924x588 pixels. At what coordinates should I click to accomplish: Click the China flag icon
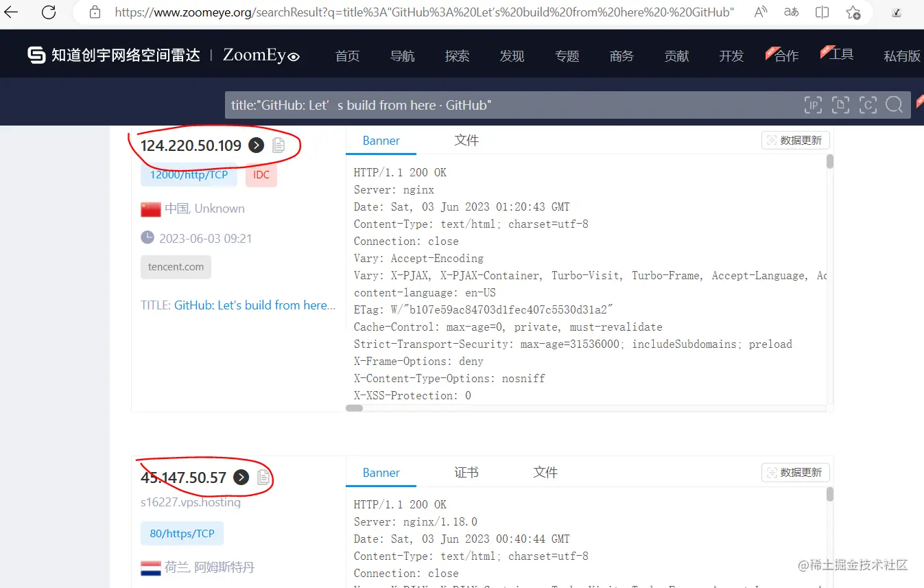[151, 209]
